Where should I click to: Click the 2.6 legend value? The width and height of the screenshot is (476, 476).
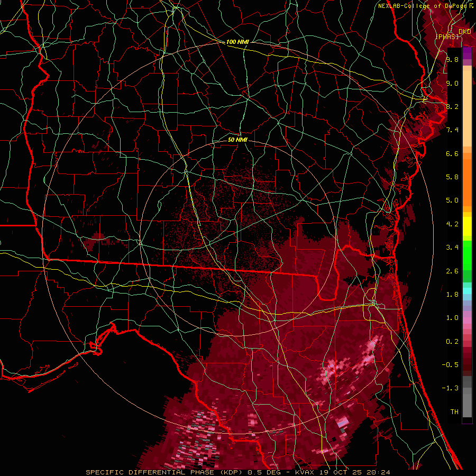(452, 271)
